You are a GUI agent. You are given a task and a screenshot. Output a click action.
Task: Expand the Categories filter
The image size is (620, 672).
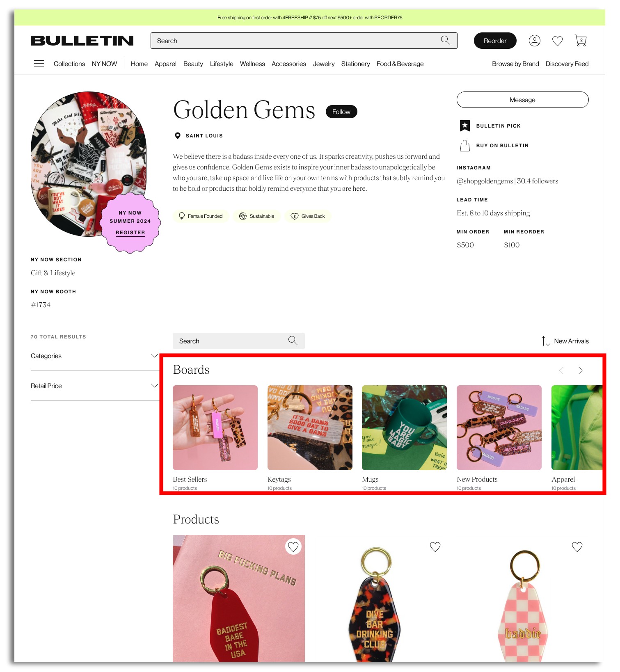pyautogui.click(x=94, y=356)
